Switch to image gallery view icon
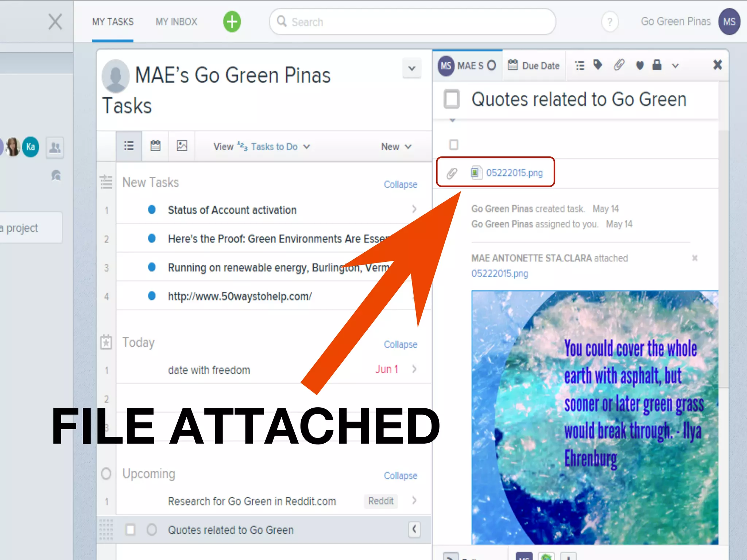The width and height of the screenshot is (747, 560). click(182, 146)
